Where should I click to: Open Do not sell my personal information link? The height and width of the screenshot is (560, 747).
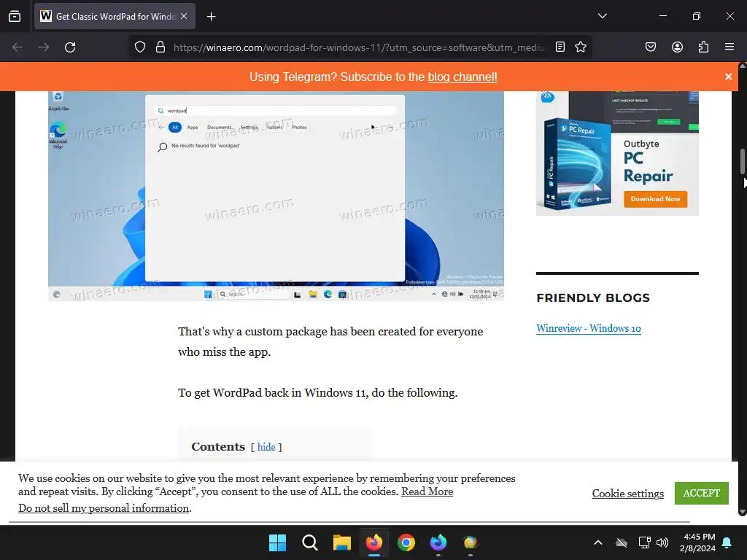pyautogui.click(x=104, y=508)
